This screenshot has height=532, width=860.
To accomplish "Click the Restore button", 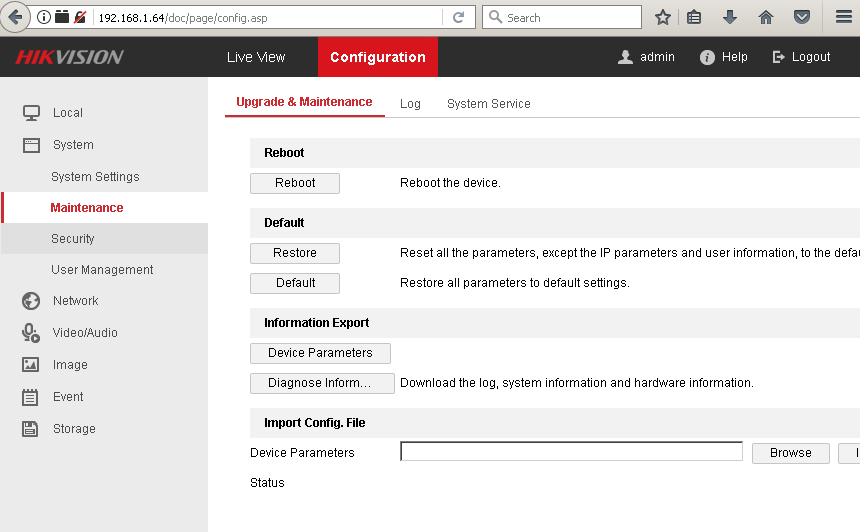I will (295, 253).
